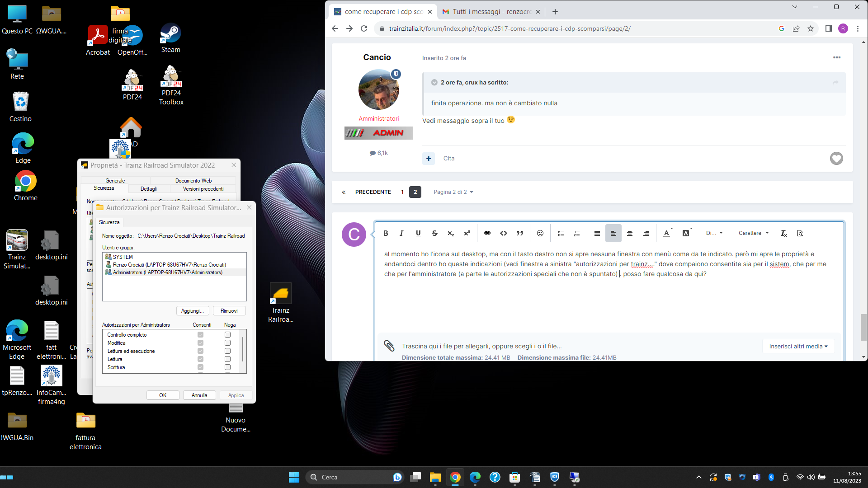This screenshot has height=488, width=868.
Task: Open the Steam desktop shortcut
Action: 170,38
